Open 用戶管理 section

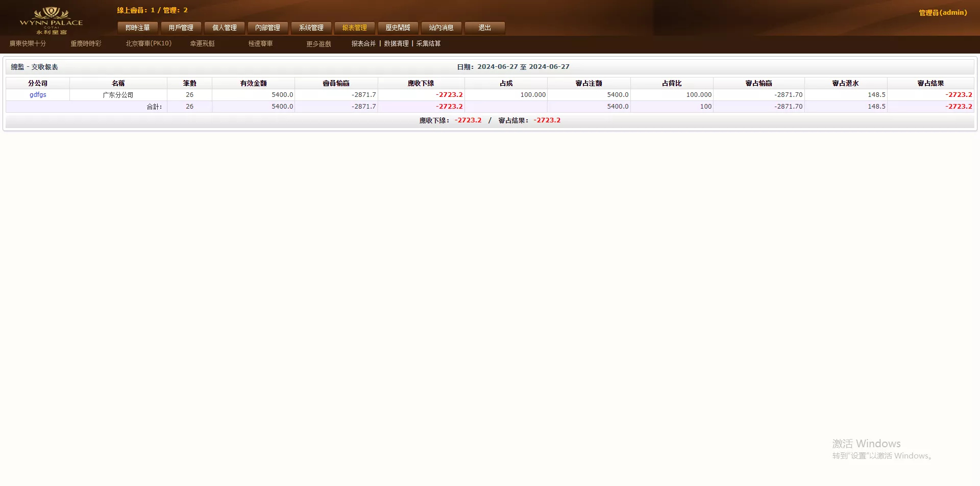point(181,28)
